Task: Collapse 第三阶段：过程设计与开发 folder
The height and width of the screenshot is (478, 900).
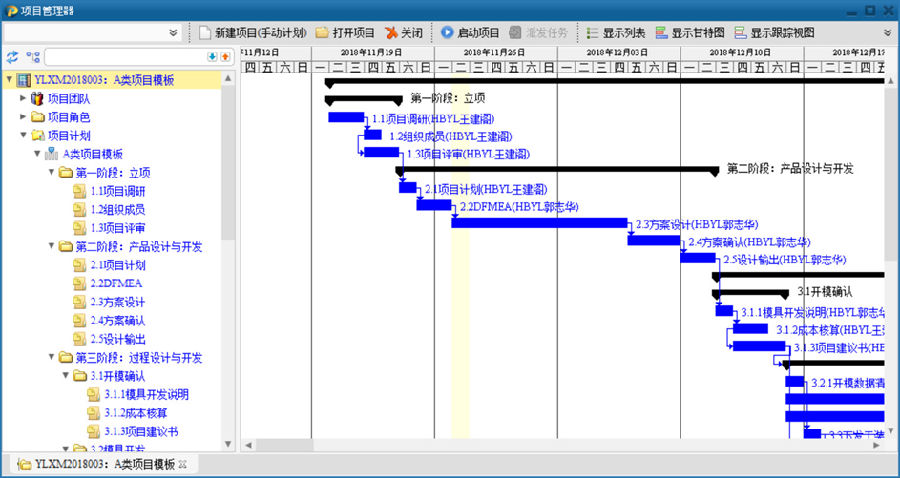Action: pos(51,357)
